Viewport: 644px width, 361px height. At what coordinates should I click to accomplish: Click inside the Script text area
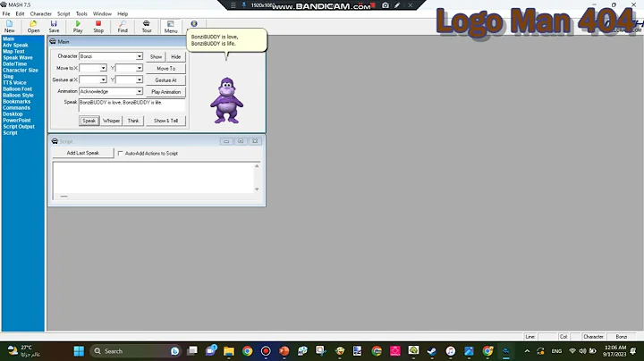[153, 178]
